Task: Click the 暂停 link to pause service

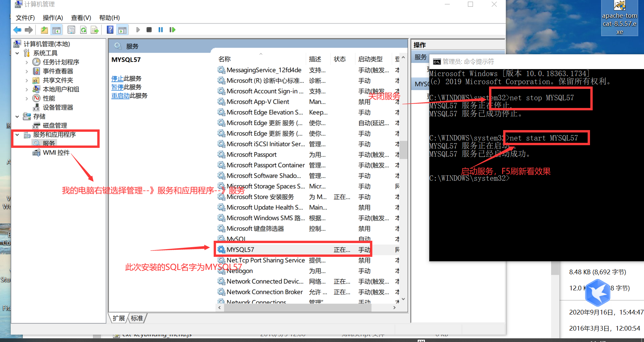Action: (117, 87)
